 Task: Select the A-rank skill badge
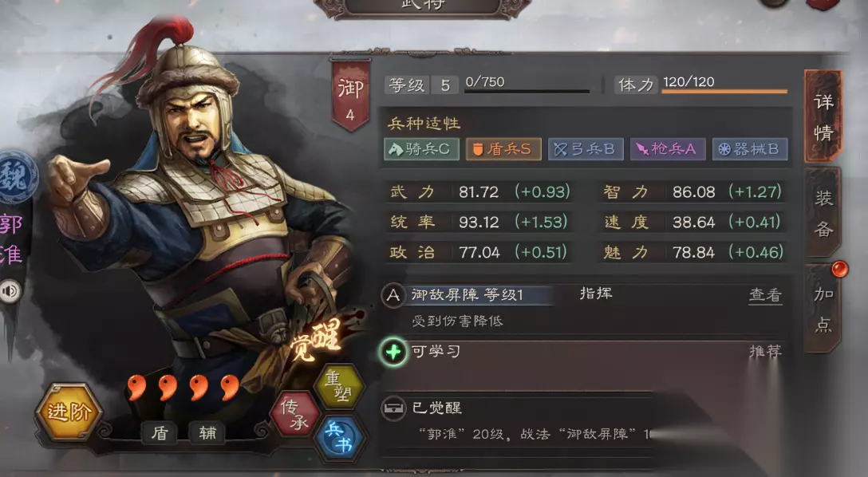tap(393, 295)
